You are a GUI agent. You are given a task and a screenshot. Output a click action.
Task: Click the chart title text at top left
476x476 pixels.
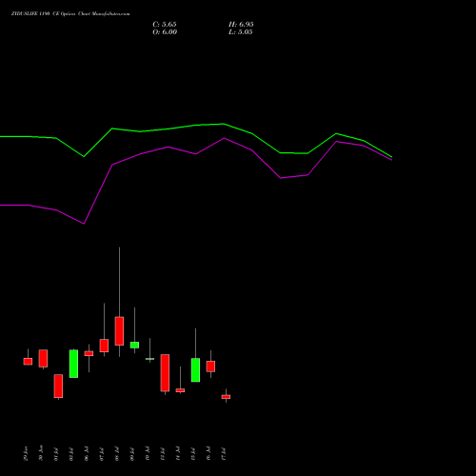pos(70,14)
